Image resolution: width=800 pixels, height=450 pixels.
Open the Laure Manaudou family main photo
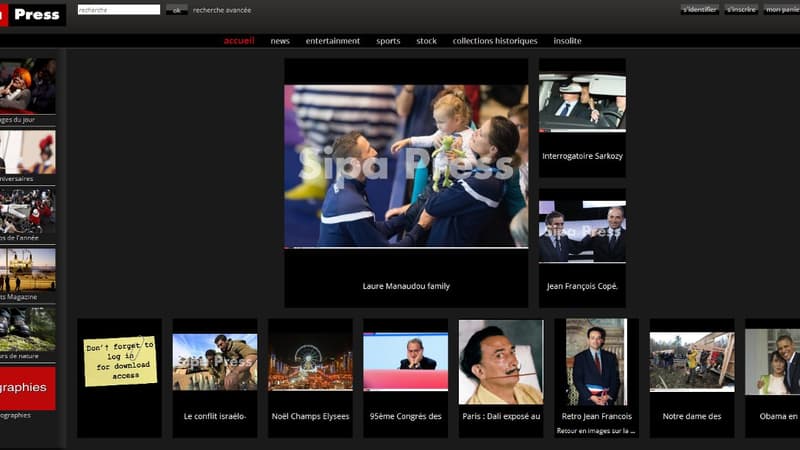coord(406,166)
